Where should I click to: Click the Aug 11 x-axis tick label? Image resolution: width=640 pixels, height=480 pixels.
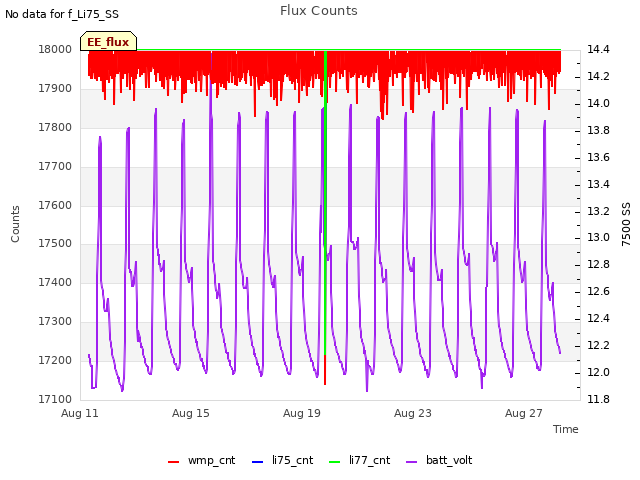pos(80,413)
